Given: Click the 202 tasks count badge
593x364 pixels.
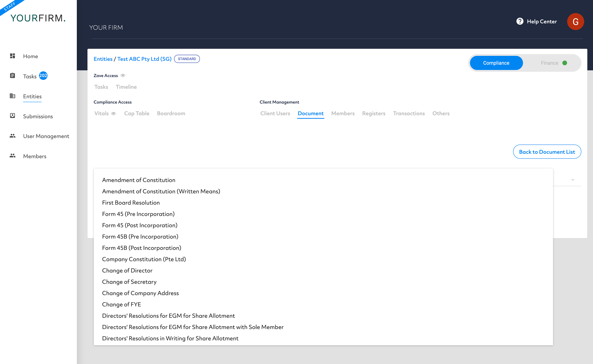Looking at the screenshot, I should tap(43, 76).
